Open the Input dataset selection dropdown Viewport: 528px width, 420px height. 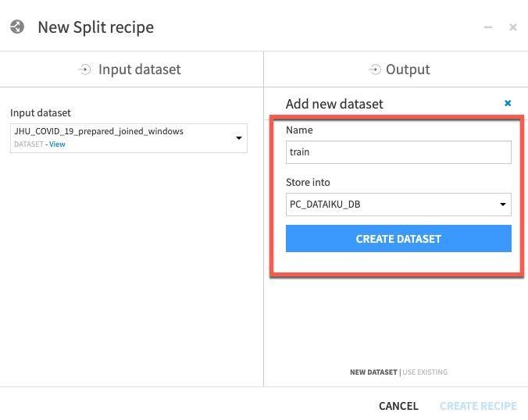click(x=238, y=138)
